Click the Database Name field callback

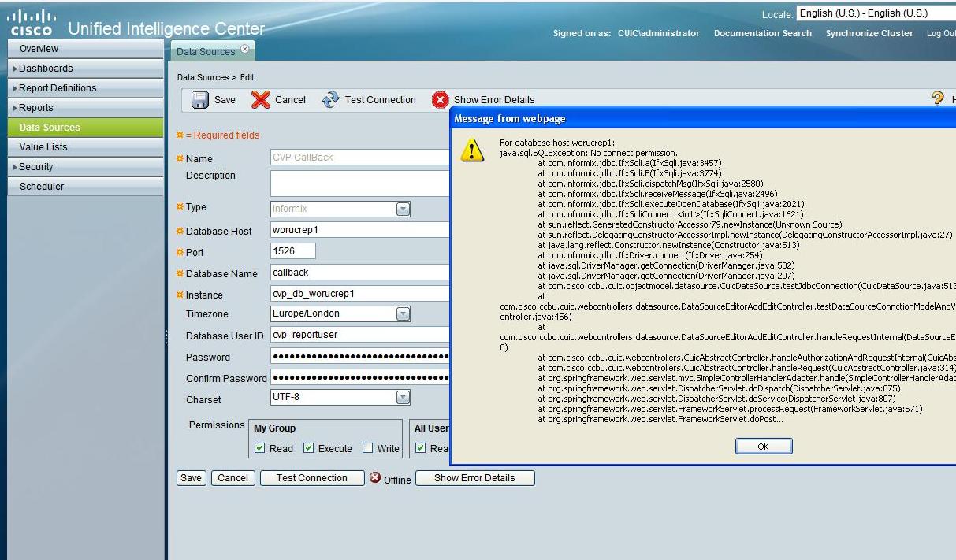click(x=360, y=272)
